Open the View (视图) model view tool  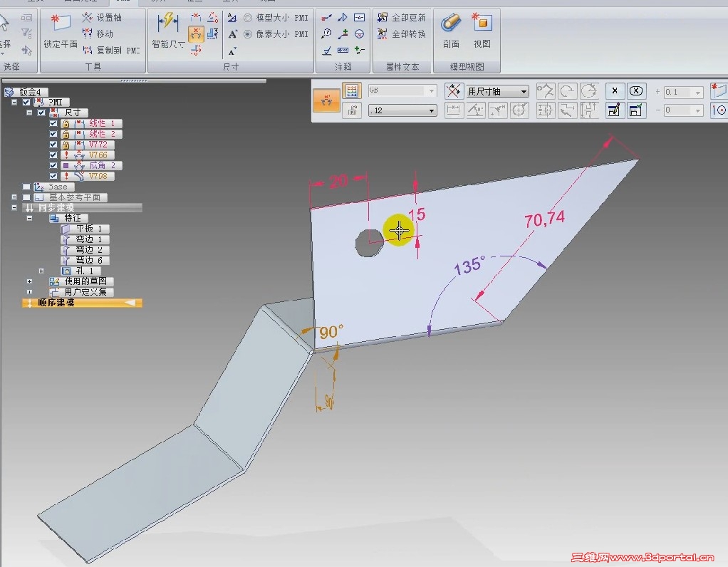coord(482,31)
